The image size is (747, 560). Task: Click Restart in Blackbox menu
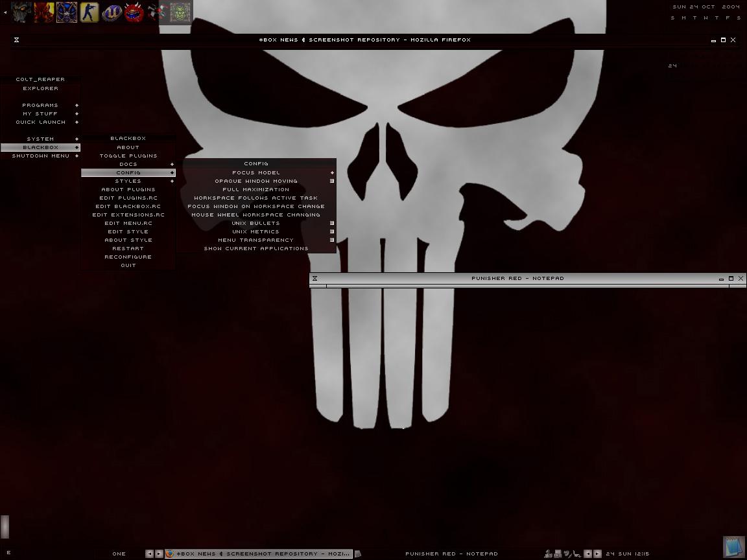coord(128,249)
